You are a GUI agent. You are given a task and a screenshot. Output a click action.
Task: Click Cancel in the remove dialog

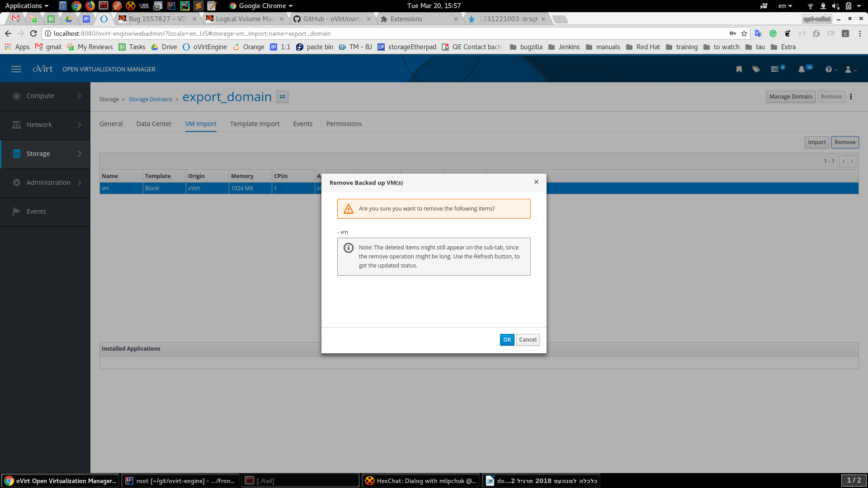coord(528,340)
